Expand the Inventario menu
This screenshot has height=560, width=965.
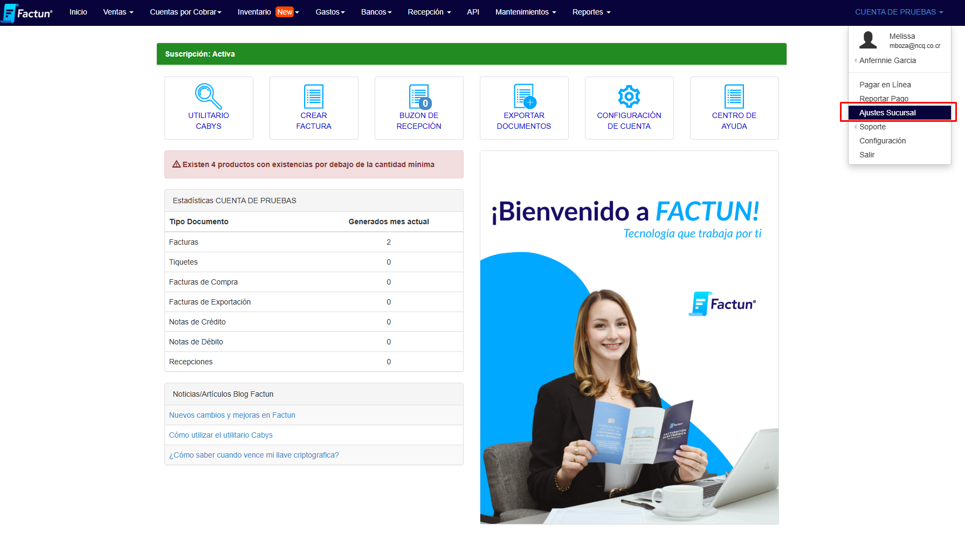click(x=268, y=12)
